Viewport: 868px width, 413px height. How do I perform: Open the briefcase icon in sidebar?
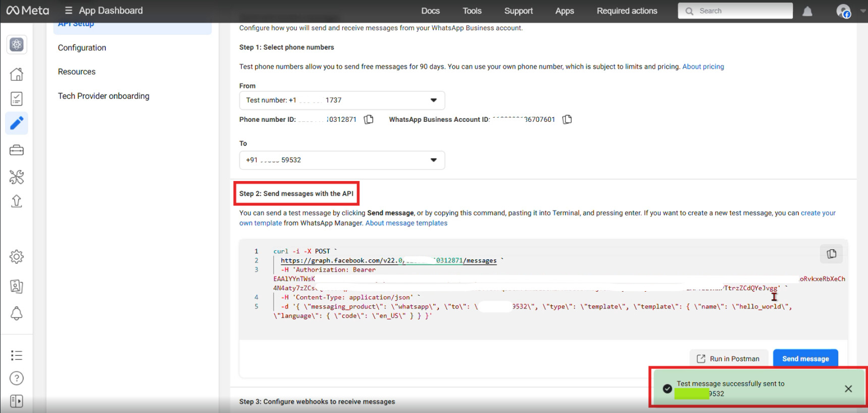[17, 150]
